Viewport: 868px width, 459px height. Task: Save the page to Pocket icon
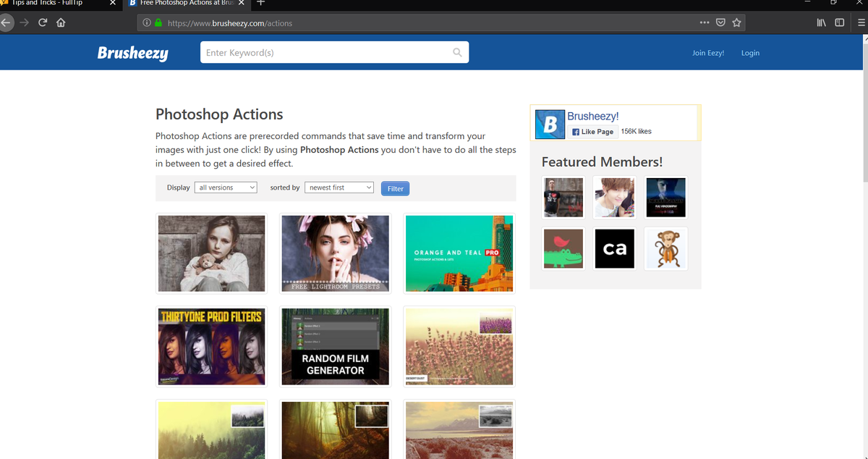720,22
